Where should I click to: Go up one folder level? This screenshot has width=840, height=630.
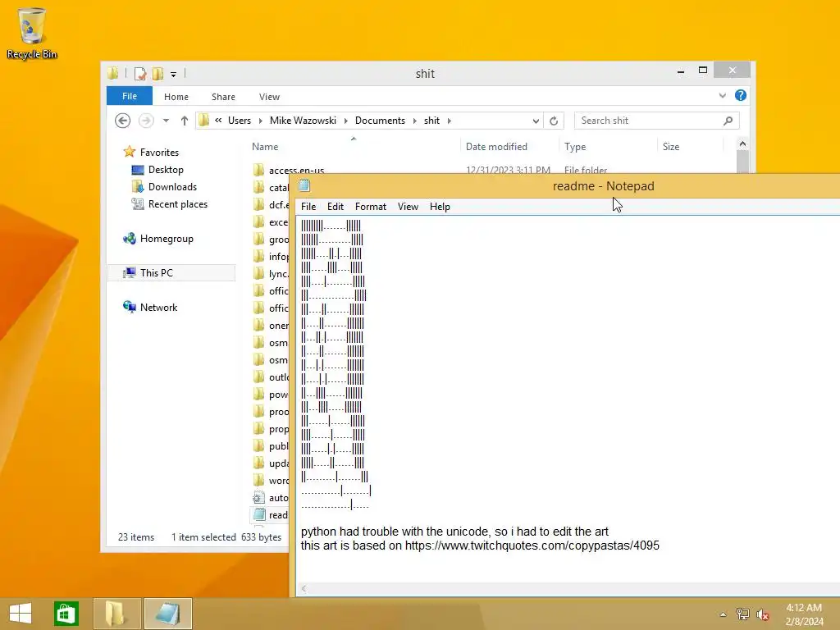(x=185, y=121)
